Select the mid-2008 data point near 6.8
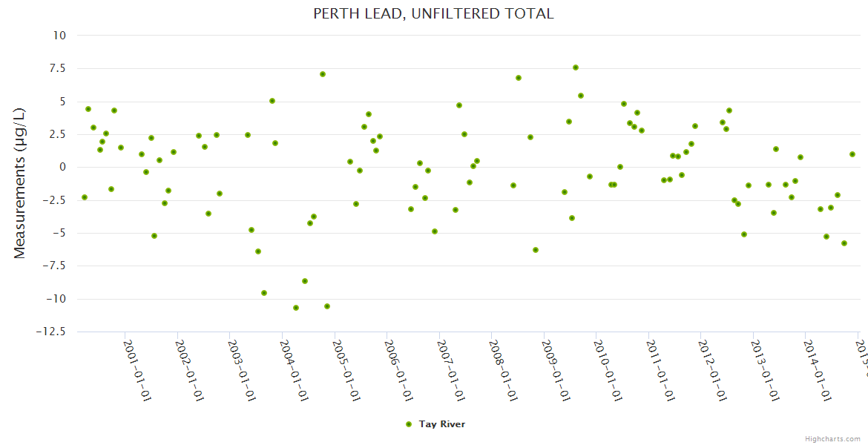868x445 pixels. click(x=519, y=78)
